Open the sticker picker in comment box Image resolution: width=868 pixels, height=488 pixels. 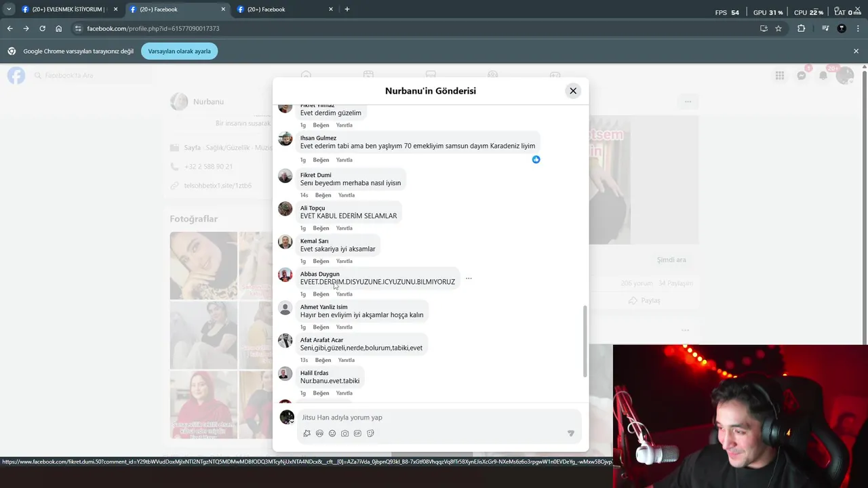coord(370,433)
